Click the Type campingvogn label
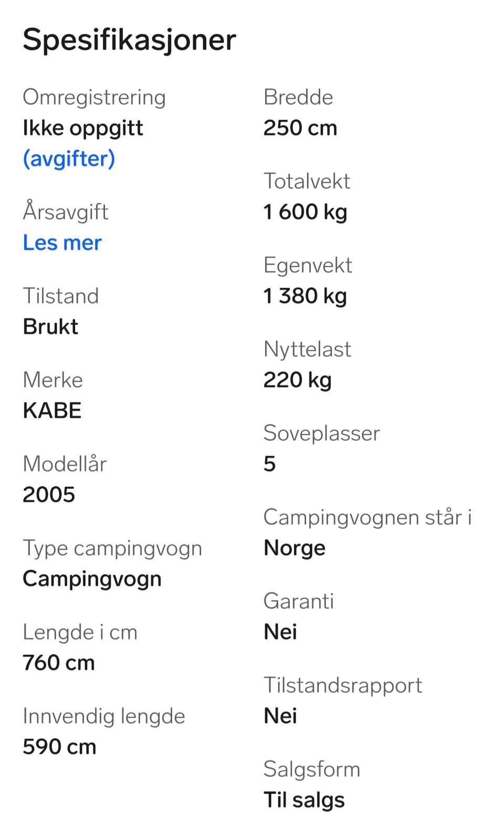504x822 pixels. [112, 548]
